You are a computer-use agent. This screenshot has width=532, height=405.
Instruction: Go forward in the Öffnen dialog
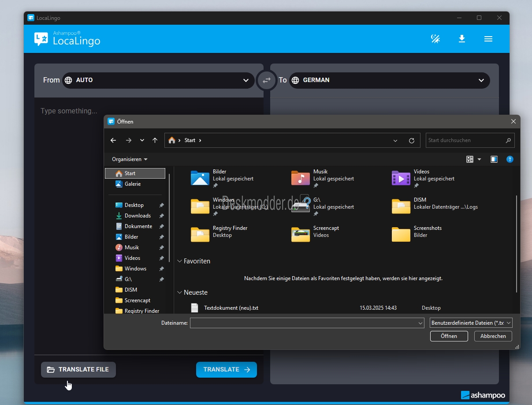(x=129, y=140)
